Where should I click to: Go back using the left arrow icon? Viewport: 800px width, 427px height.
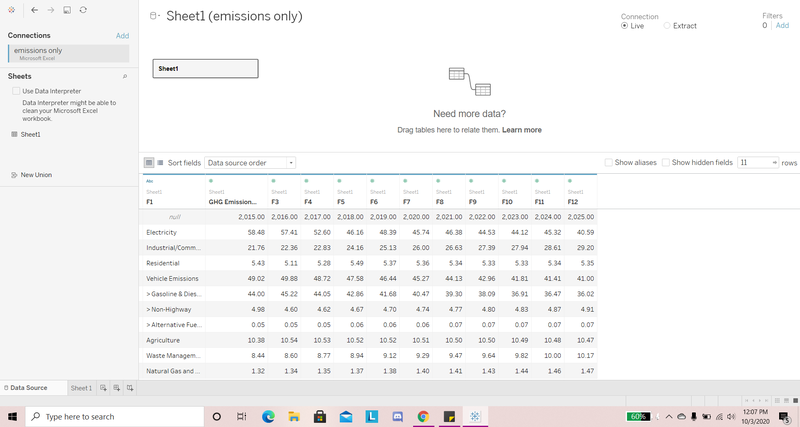(34, 10)
